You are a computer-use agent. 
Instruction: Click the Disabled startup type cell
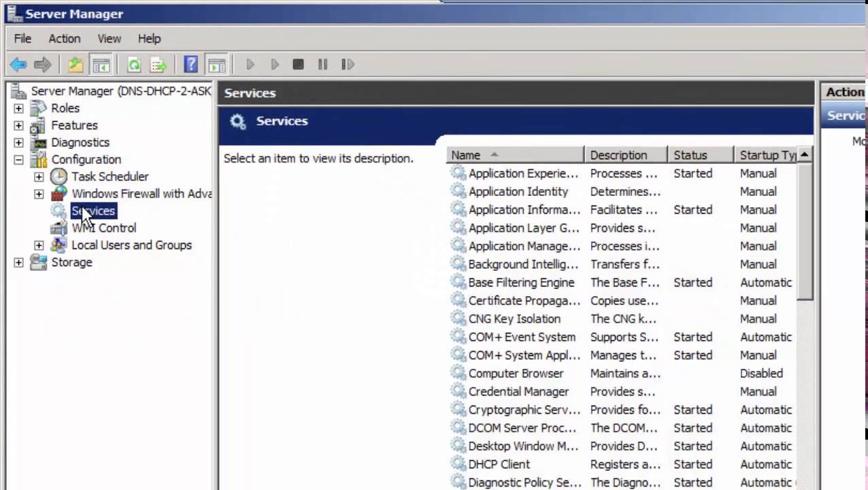(x=761, y=373)
